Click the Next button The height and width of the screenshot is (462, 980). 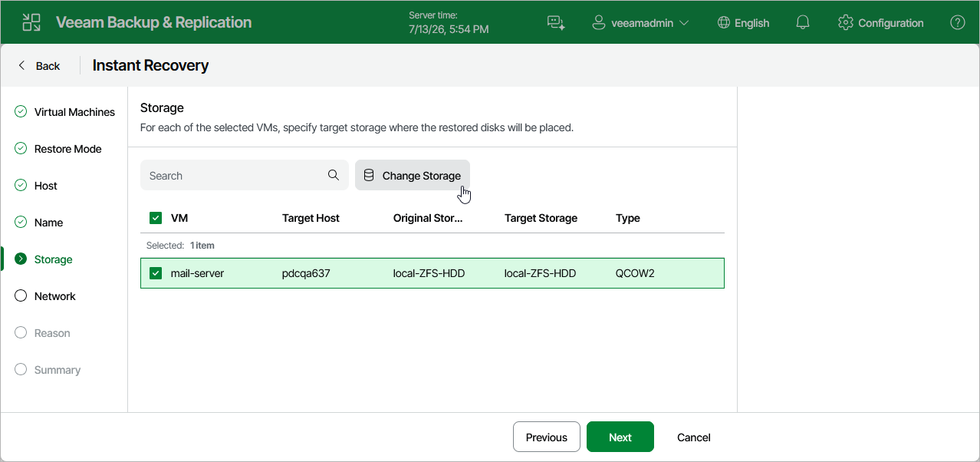tap(620, 437)
